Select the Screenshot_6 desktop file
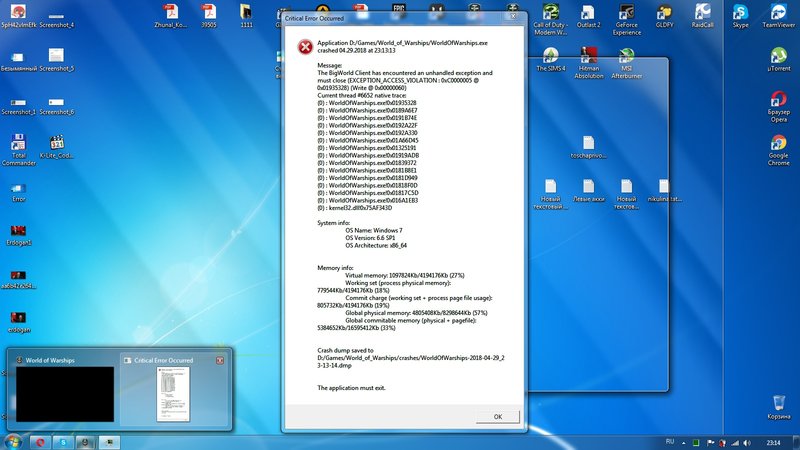The image size is (800, 450). pos(57,107)
